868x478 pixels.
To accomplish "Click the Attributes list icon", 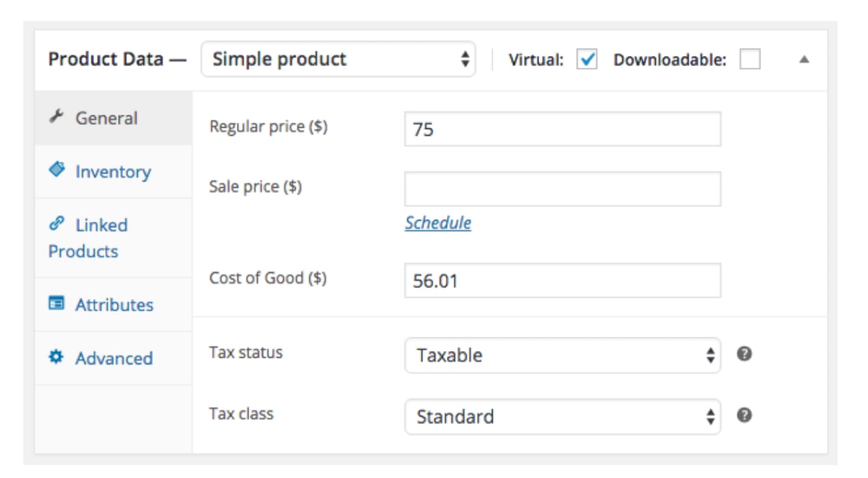I will (x=57, y=303).
